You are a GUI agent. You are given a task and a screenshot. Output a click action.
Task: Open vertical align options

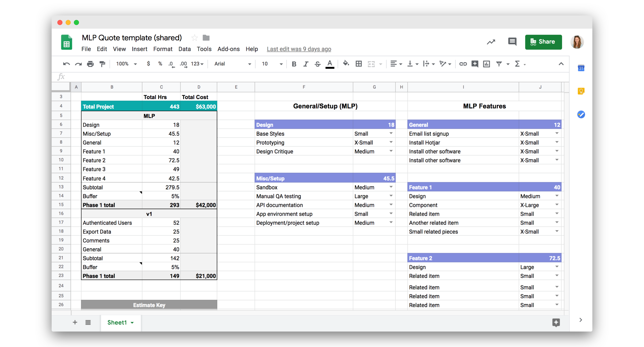tap(412, 64)
